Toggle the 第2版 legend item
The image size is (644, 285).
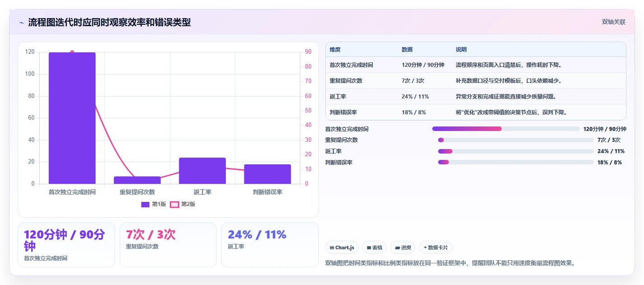pos(182,204)
